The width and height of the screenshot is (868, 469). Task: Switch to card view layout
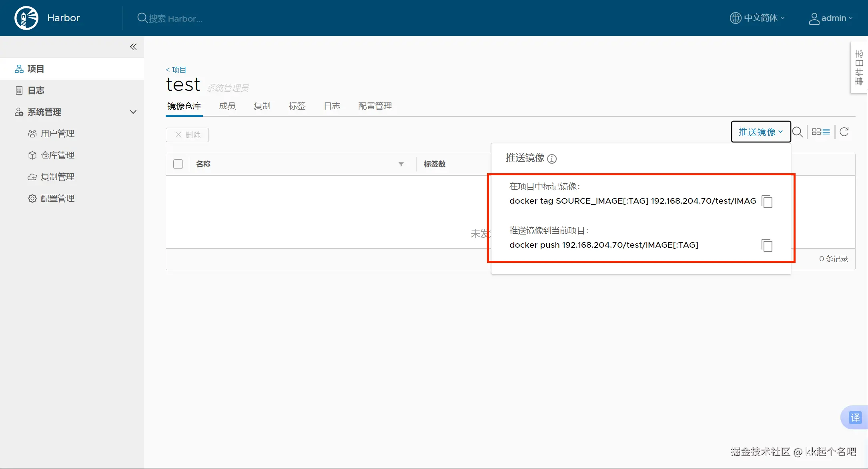[816, 132]
